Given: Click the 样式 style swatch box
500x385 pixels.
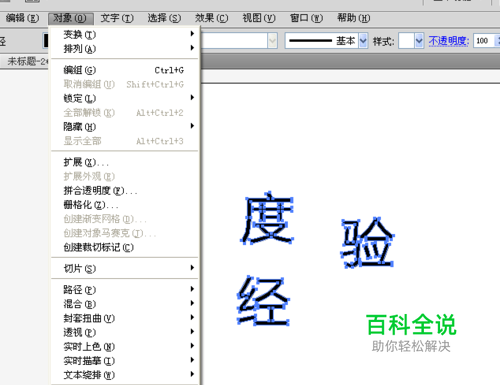Looking at the screenshot, I should click(x=407, y=41).
